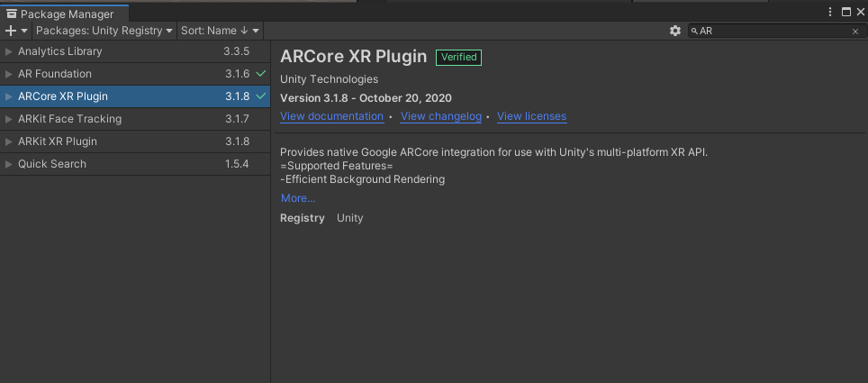This screenshot has width=868, height=383.
Task: Click the search field containing AR
Action: coord(776,31)
